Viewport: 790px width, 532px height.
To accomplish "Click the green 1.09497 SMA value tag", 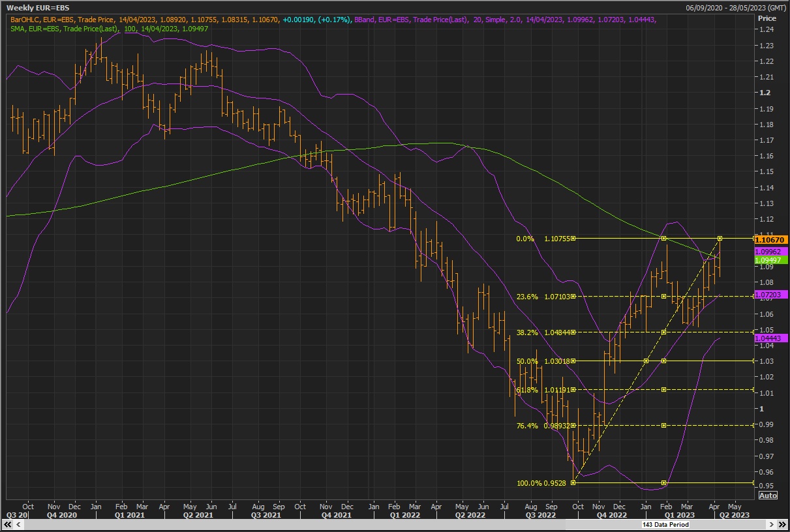I will (771, 260).
